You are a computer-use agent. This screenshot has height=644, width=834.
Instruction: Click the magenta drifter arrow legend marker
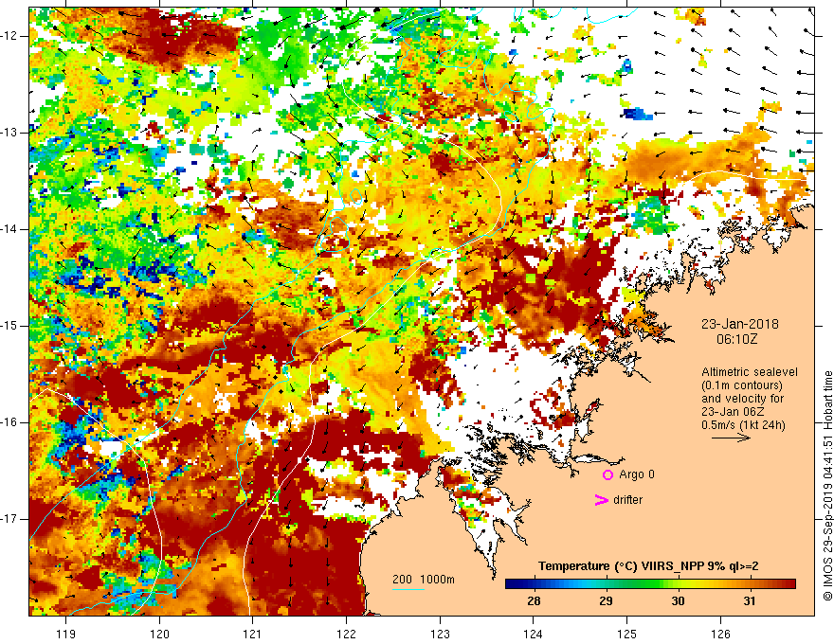(x=601, y=500)
